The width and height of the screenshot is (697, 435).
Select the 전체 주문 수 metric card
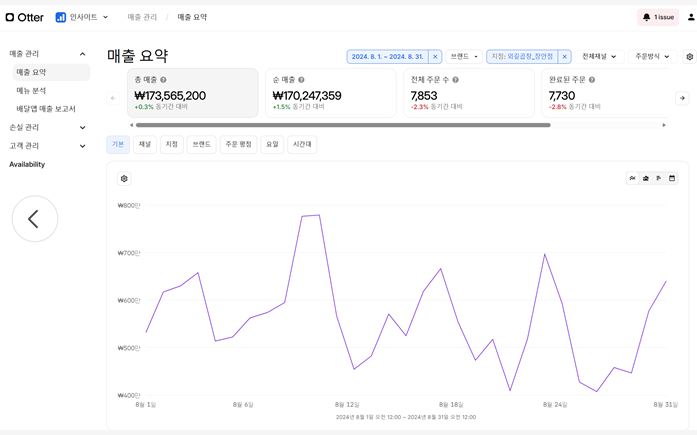tap(469, 93)
